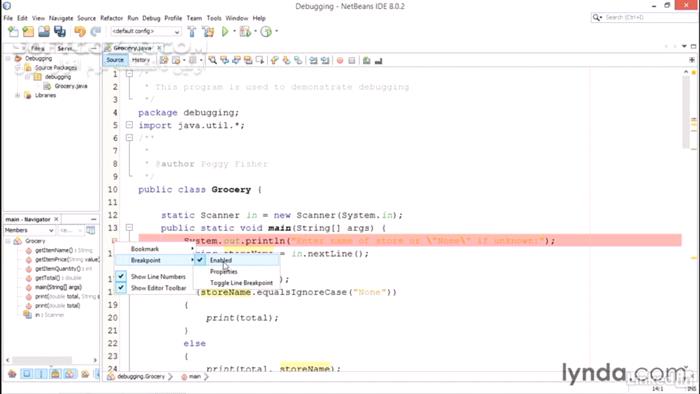
Task: Switch to Source view
Action: pos(115,60)
